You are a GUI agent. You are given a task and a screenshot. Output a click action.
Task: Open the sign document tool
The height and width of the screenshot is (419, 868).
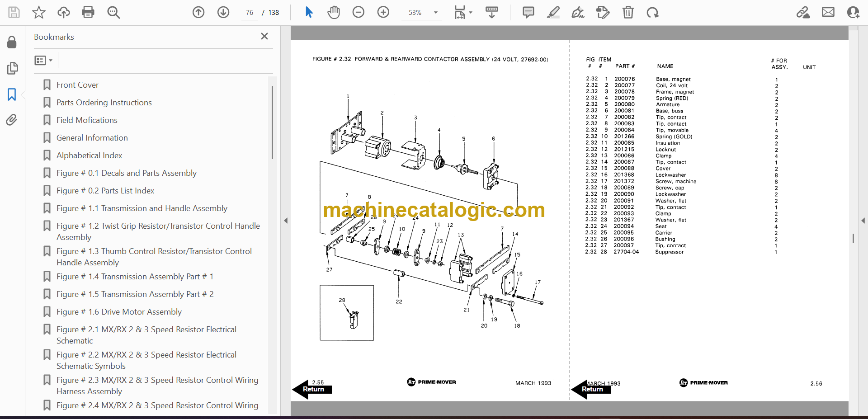[578, 12]
